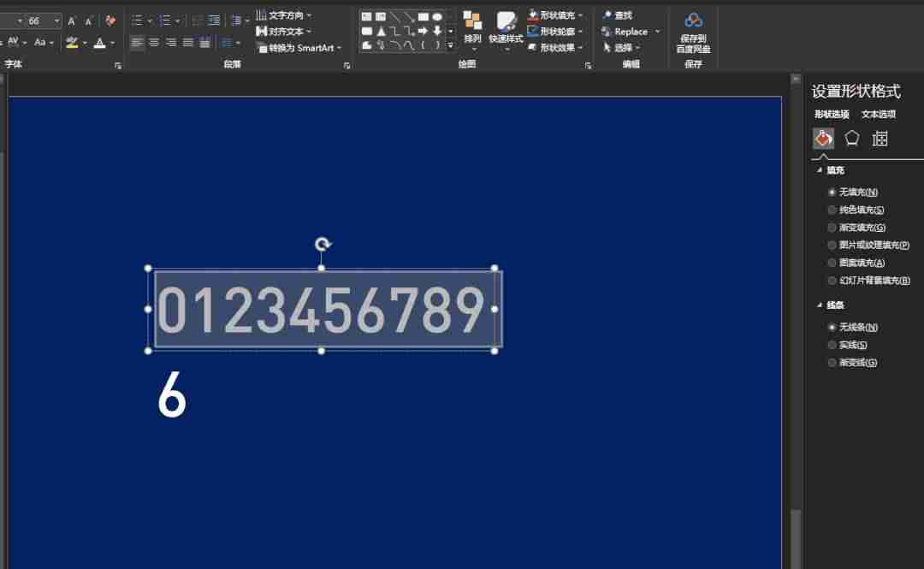Select the right arrow shape

point(423,31)
